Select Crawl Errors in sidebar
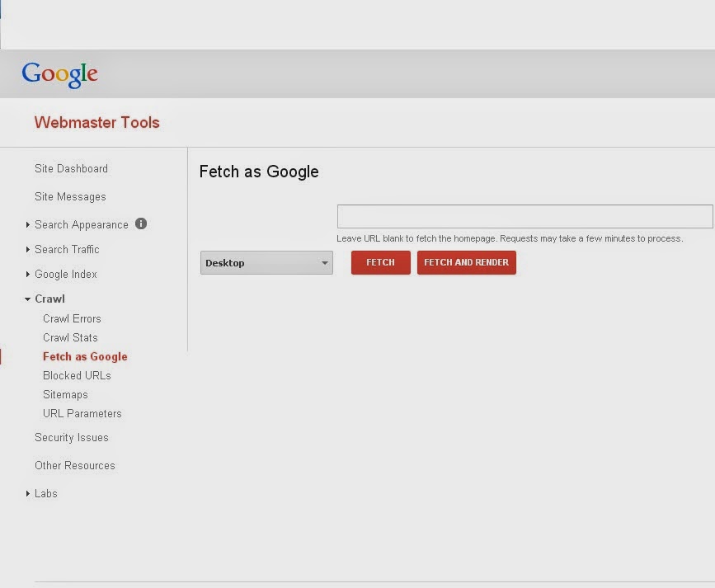Screen dimensions: 715x588 pyautogui.click(x=72, y=318)
